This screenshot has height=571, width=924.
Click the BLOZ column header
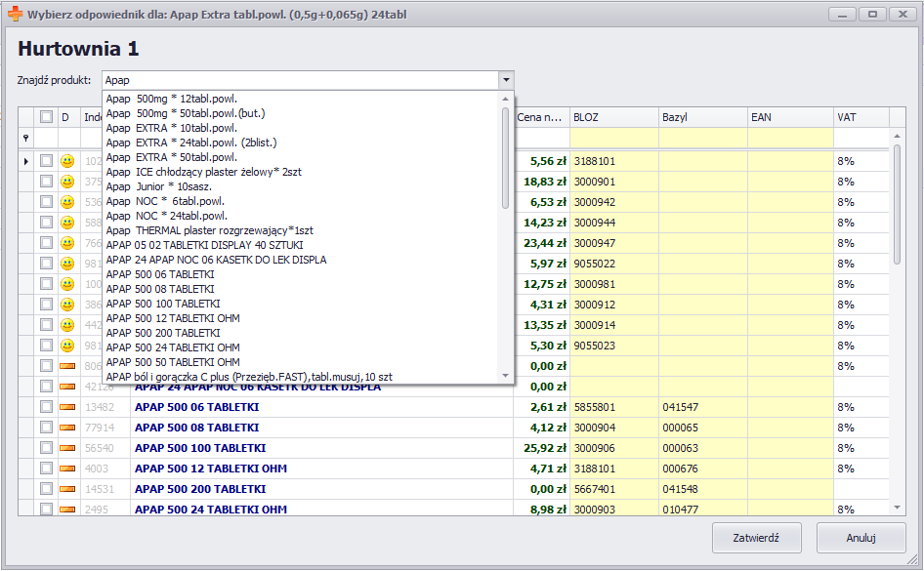pos(613,117)
